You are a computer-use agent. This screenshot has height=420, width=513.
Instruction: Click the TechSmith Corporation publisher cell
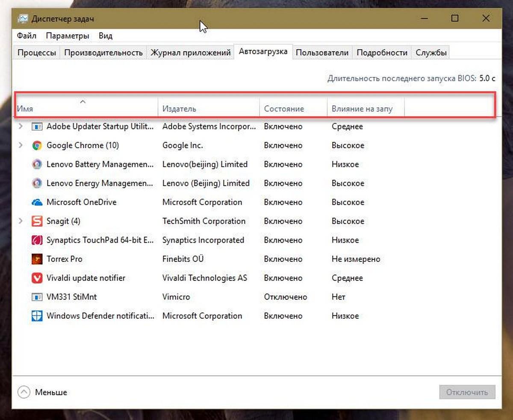click(x=204, y=221)
